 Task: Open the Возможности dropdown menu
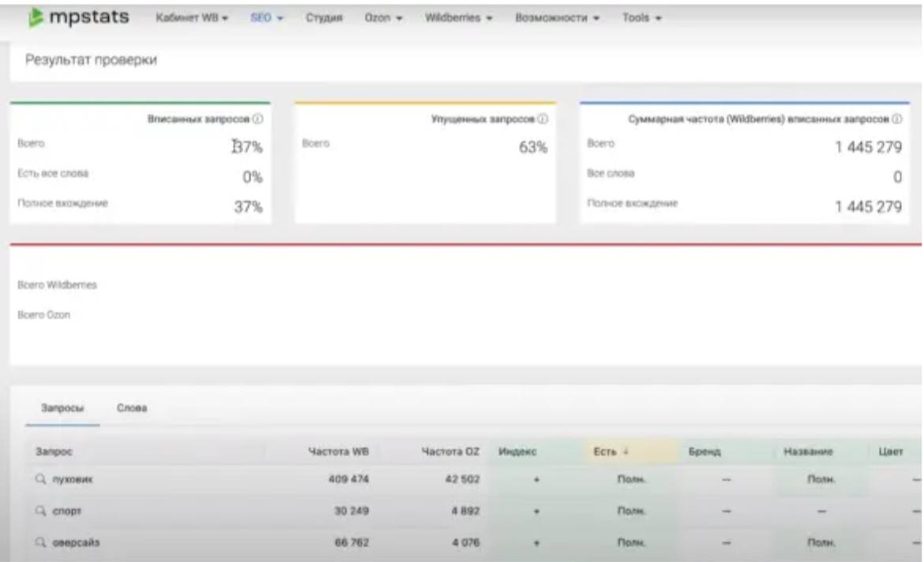tap(557, 17)
